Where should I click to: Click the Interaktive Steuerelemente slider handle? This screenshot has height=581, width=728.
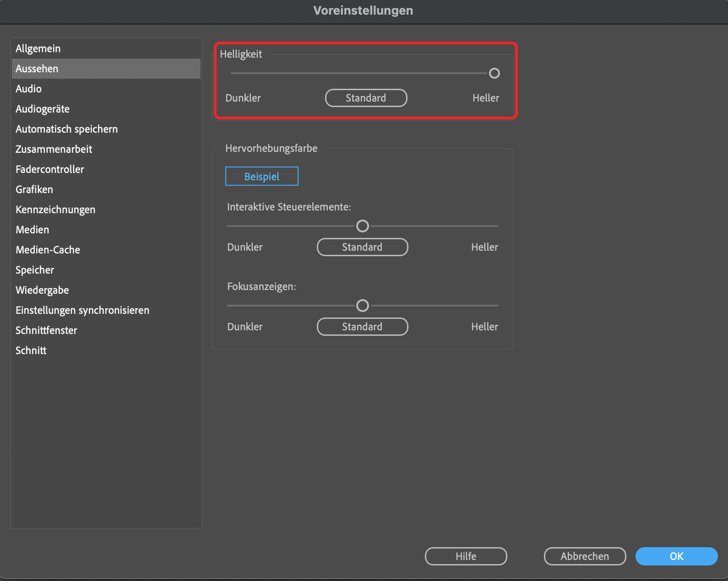pos(362,226)
